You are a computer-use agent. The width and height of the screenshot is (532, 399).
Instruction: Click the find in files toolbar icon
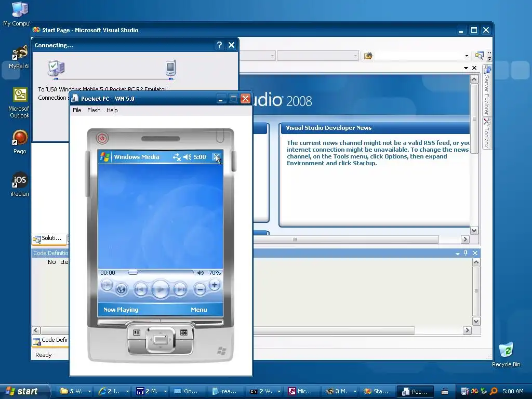[480, 56]
